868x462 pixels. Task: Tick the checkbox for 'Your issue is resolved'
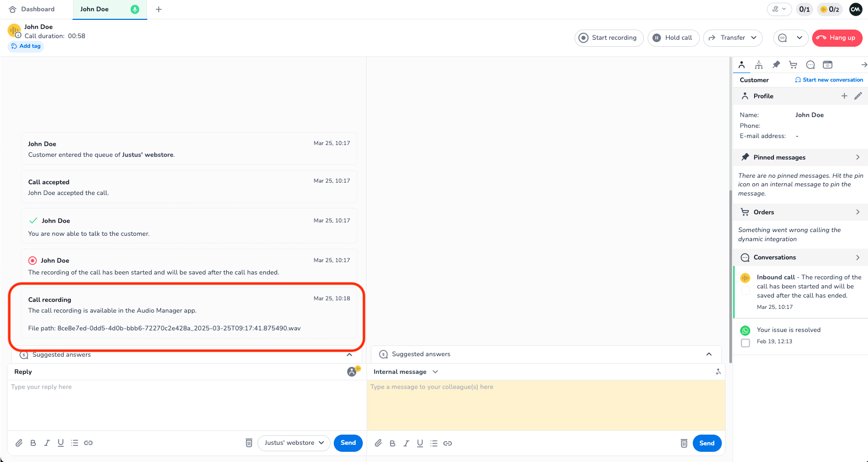pos(745,343)
